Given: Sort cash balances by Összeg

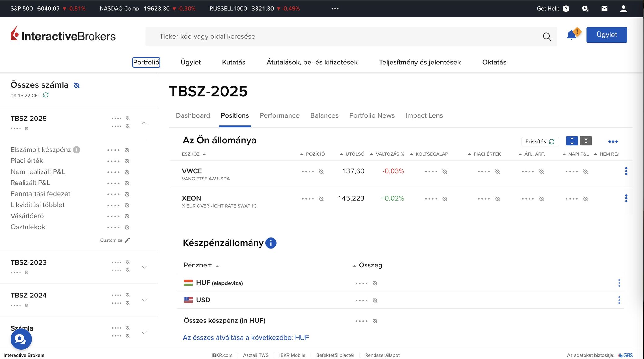Looking at the screenshot, I should coord(368,265).
